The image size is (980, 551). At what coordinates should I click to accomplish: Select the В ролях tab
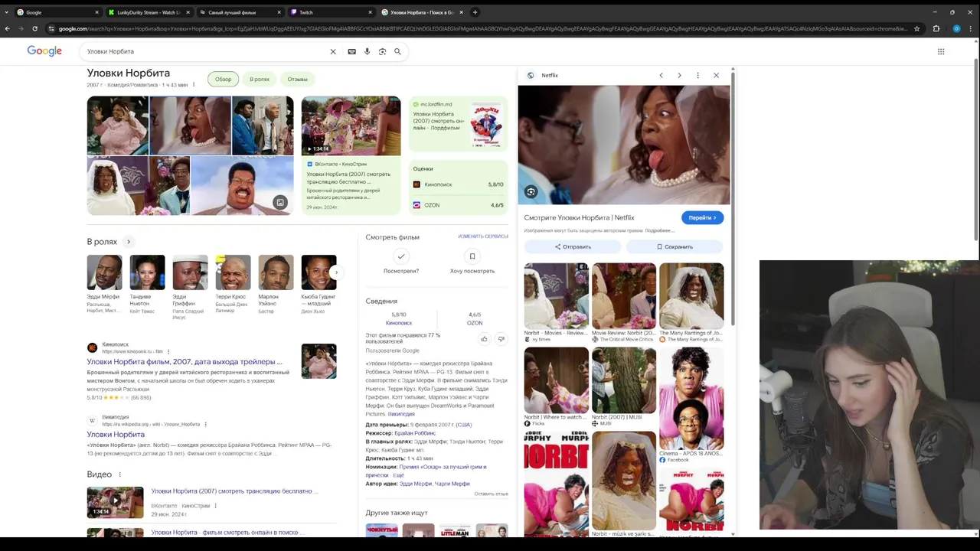[x=260, y=79]
